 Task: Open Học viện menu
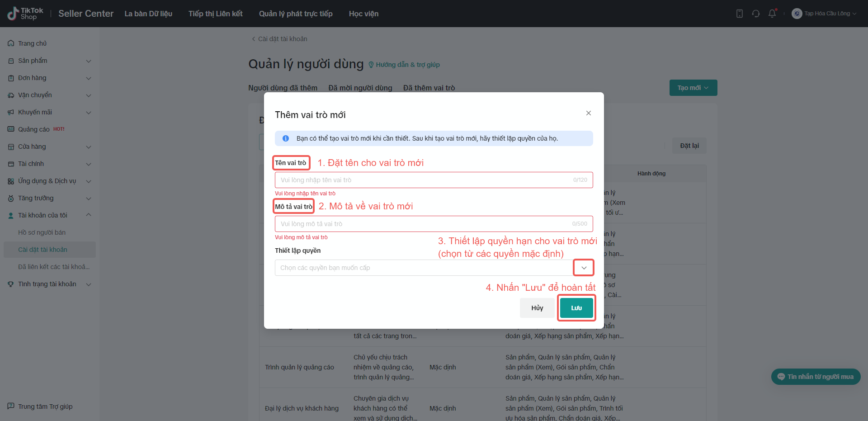pos(364,14)
